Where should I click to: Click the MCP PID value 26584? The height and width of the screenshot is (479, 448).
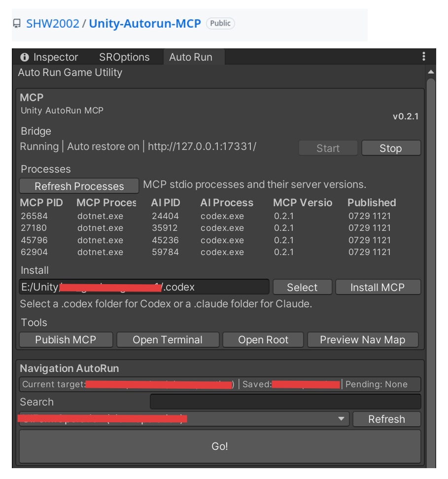[x=34, y=216]
